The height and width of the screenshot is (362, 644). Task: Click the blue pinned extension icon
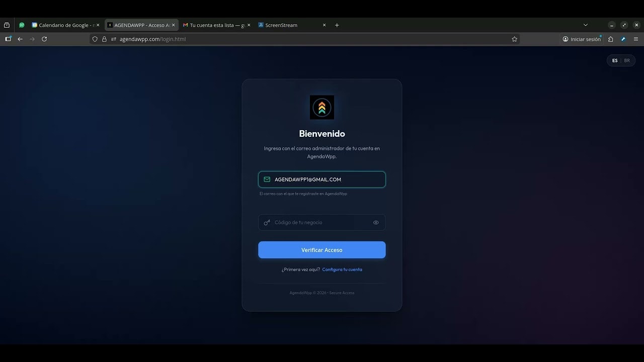coord(623,39)
